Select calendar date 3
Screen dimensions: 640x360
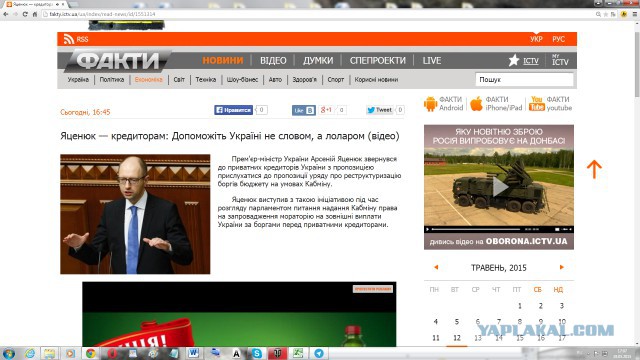point(562,306)
